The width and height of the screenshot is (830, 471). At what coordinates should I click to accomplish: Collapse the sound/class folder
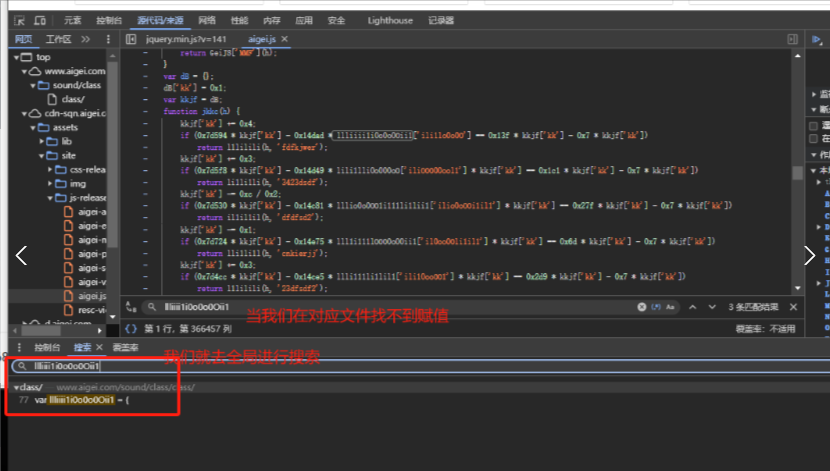click(x=33, y=85)
